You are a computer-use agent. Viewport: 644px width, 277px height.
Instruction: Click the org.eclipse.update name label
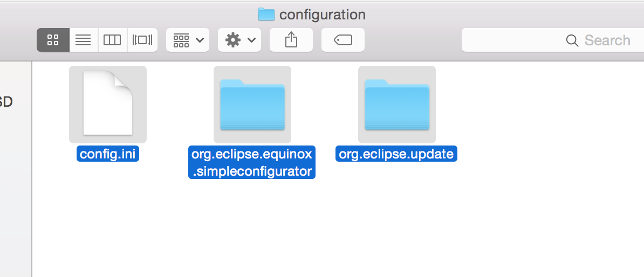(x=396, y=155)
